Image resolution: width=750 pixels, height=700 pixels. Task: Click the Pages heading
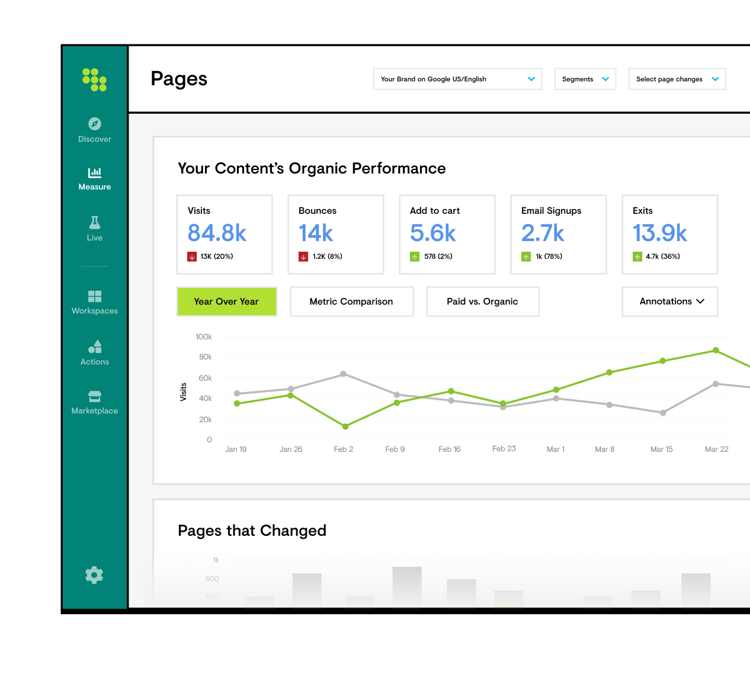(179, 79)
